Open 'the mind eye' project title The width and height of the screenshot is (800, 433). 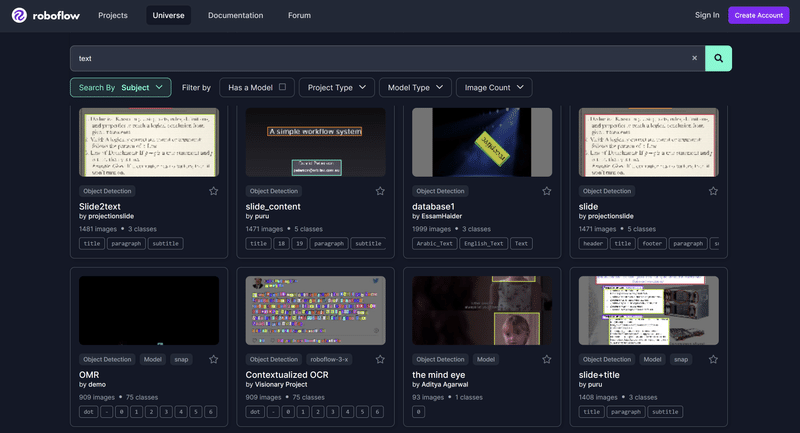pos(439,375)
